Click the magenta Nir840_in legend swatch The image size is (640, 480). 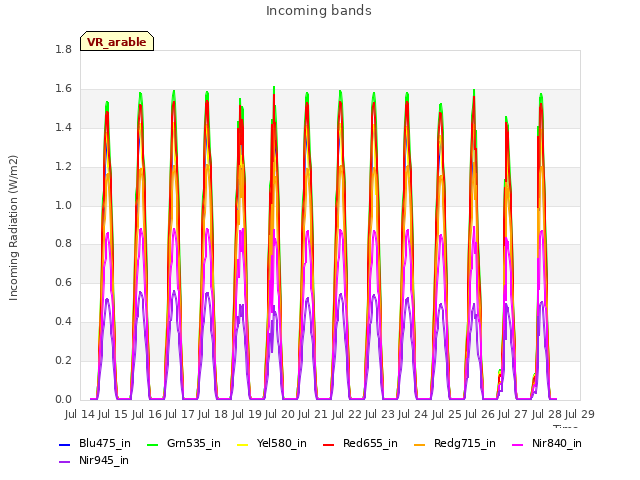(517, 444)
